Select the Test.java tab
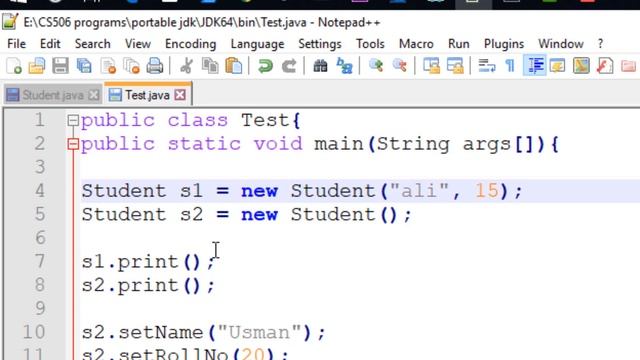Image resolution: width=640 pixels, height=360 pixels. (x=148, y=95)
